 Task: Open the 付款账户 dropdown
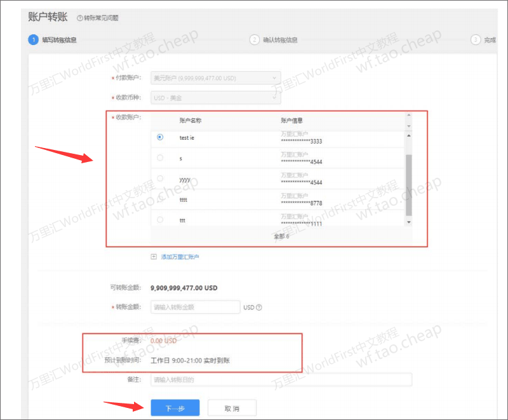pyautogui.click(x=215, y=78)
